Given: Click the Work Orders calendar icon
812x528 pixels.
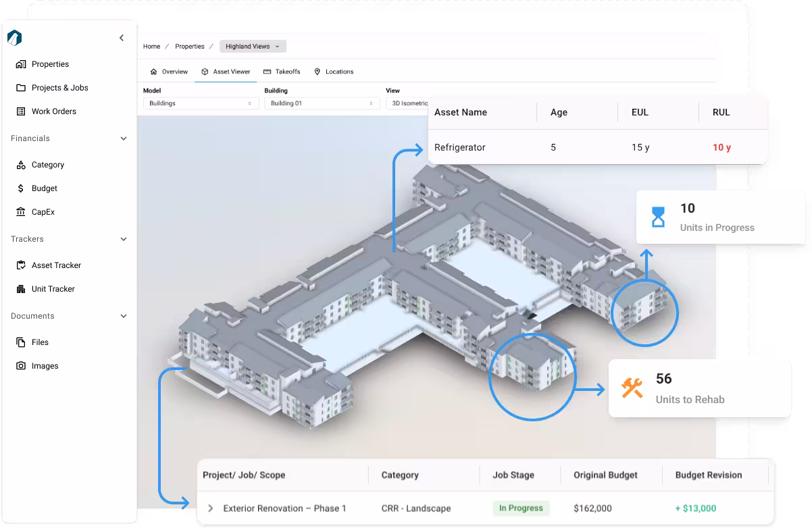Looking at the screenshot, I should 20,111.
